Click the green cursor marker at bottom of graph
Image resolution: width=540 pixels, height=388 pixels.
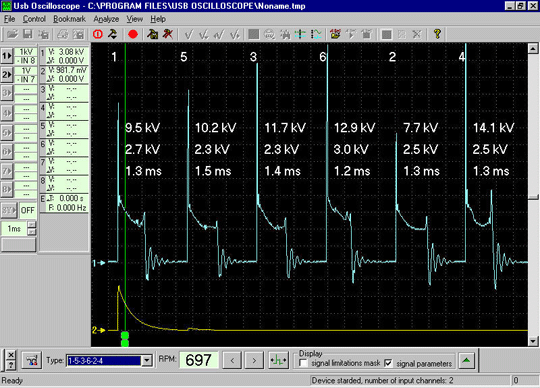pos(125,339)
